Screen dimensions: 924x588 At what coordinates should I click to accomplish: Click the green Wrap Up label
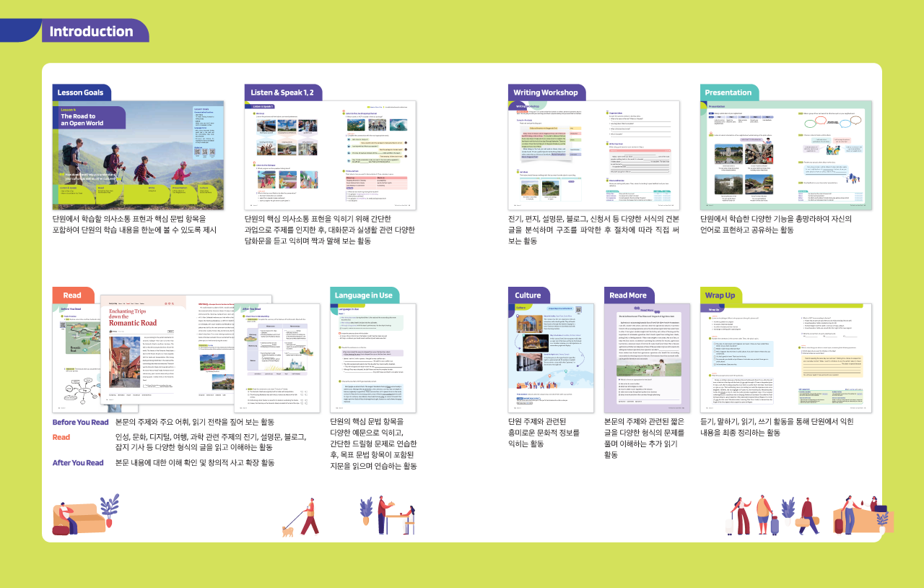720,295
